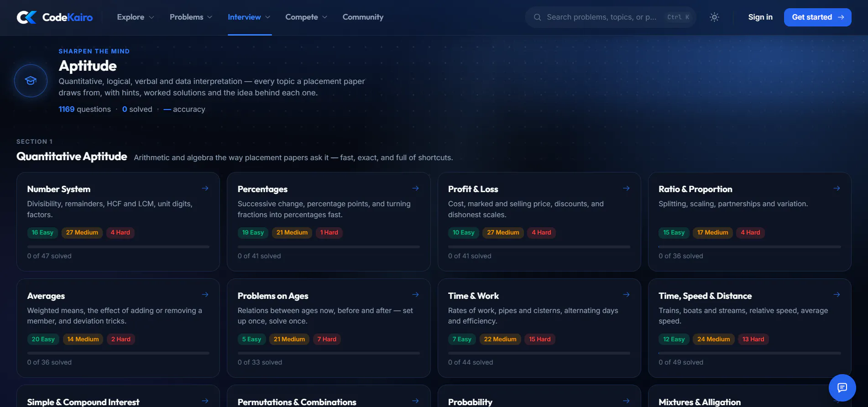Click Sign in
Screen dimensions: 868x407
pyautogui.click(x=760, y=17)
